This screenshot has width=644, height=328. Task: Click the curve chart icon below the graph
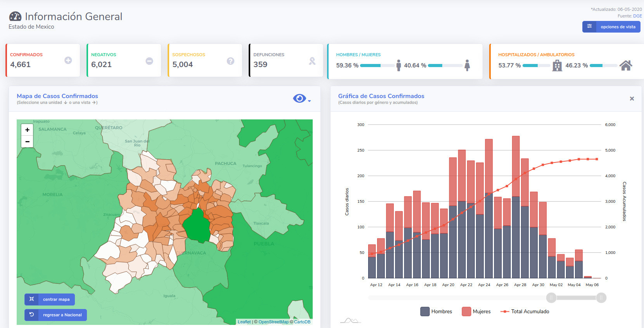[350, 320]
